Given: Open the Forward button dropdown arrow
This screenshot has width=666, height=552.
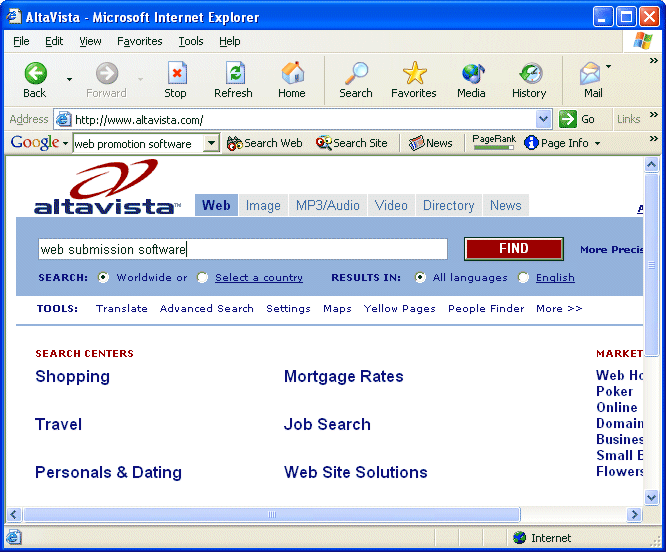Looking at the screenshot, I should [x=141, y=79].
